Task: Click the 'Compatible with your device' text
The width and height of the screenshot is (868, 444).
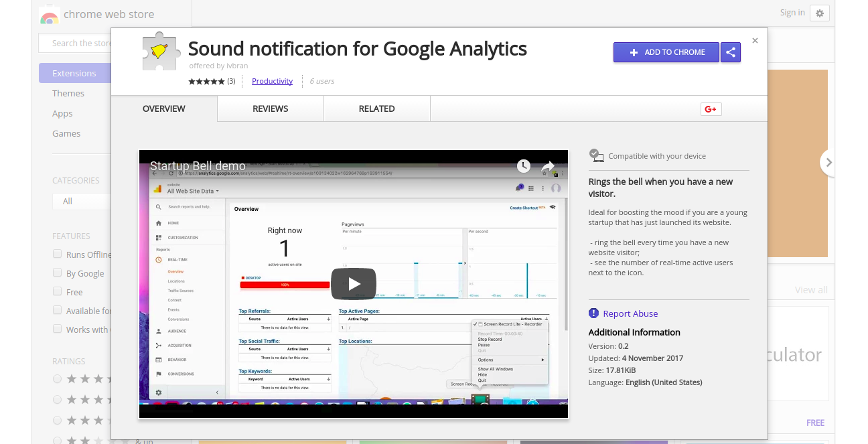Action: pyautogui.click(x=657, y=156)
